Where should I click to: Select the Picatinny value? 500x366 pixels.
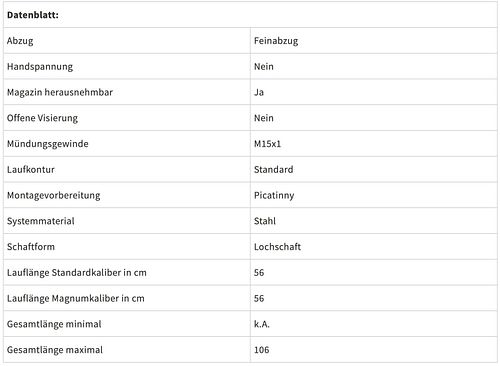274,195
